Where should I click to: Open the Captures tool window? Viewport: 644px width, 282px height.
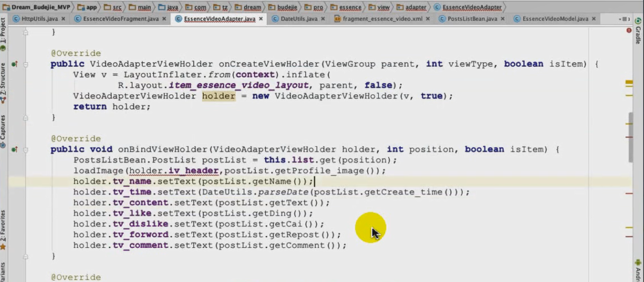(3, 131)
